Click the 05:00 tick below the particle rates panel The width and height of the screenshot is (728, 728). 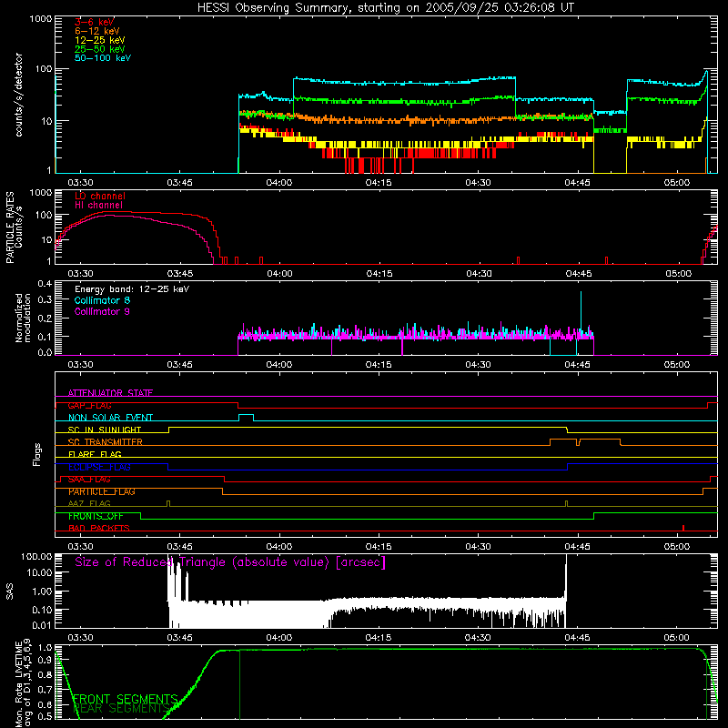(678, 274)
